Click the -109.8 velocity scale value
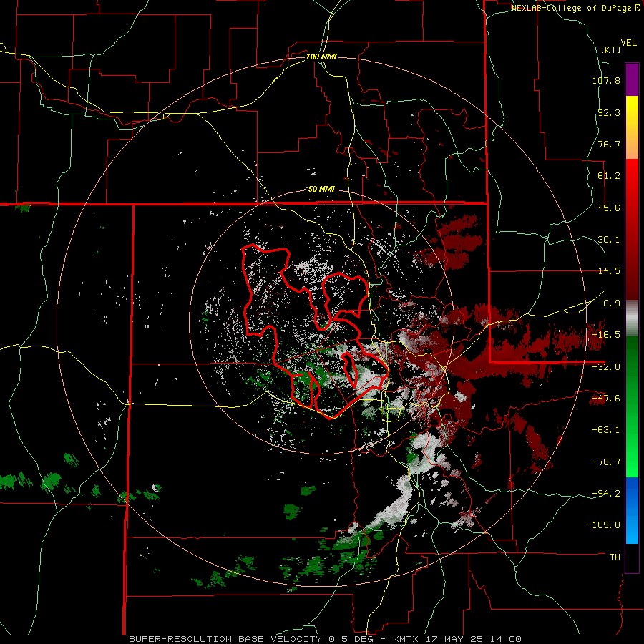Image resolution: width=644 pixels, height=644 pixels. 603,525
